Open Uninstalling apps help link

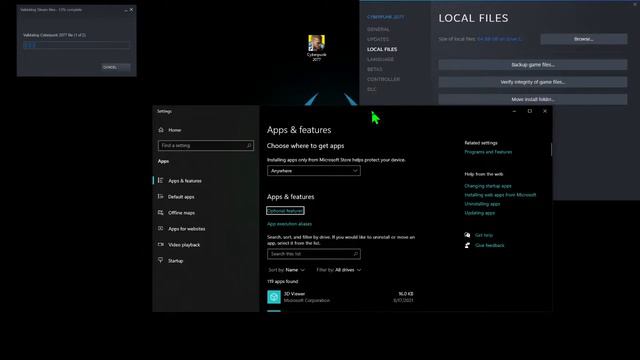[482, 204]
